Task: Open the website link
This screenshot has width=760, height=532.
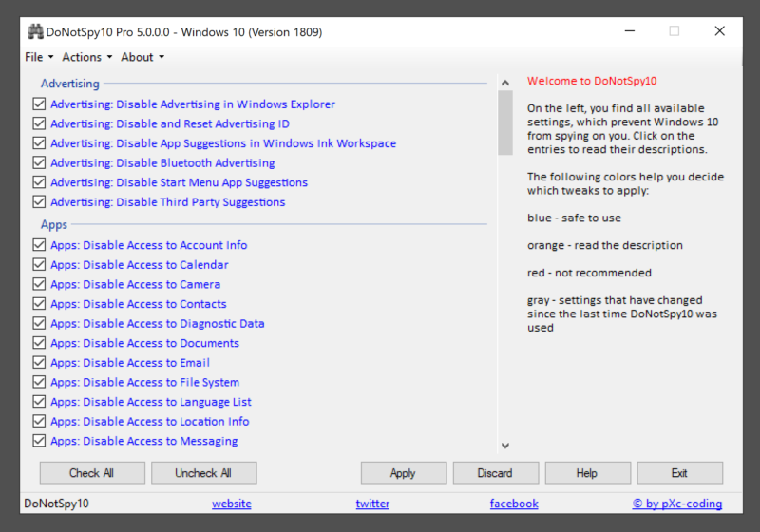Action: point(231,503)
